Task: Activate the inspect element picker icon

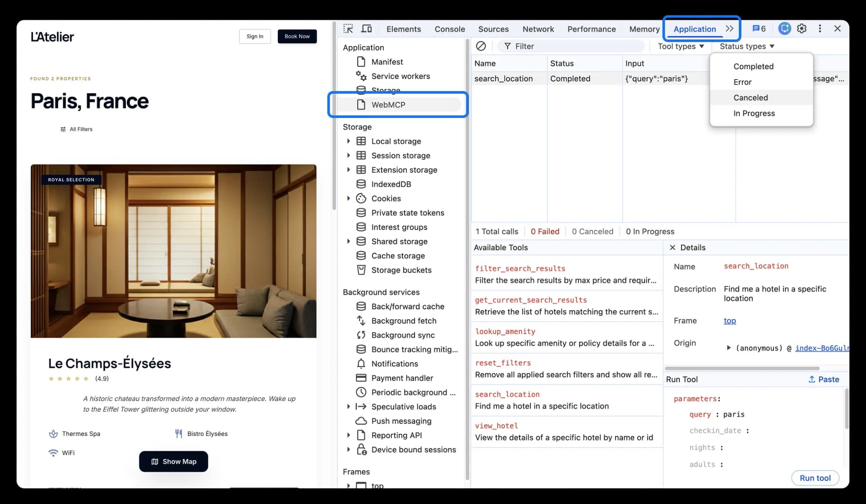Action: pyautogui.click(x=348, y=29)
